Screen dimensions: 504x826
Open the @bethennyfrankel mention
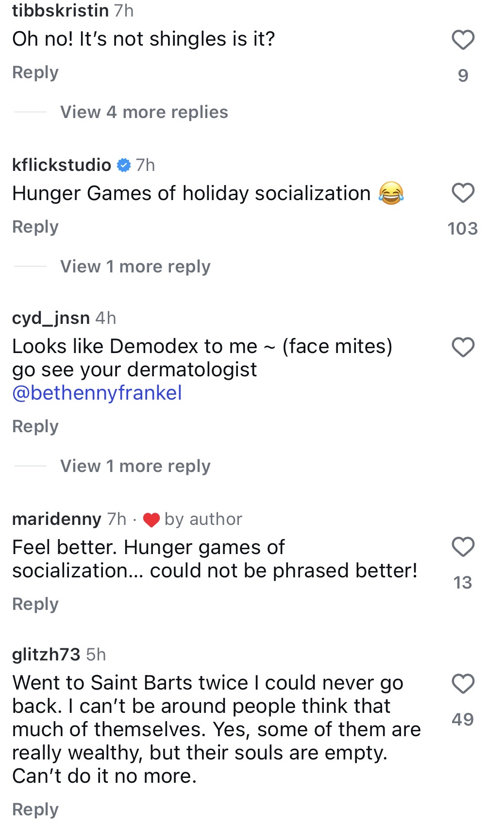coord(97,393)
